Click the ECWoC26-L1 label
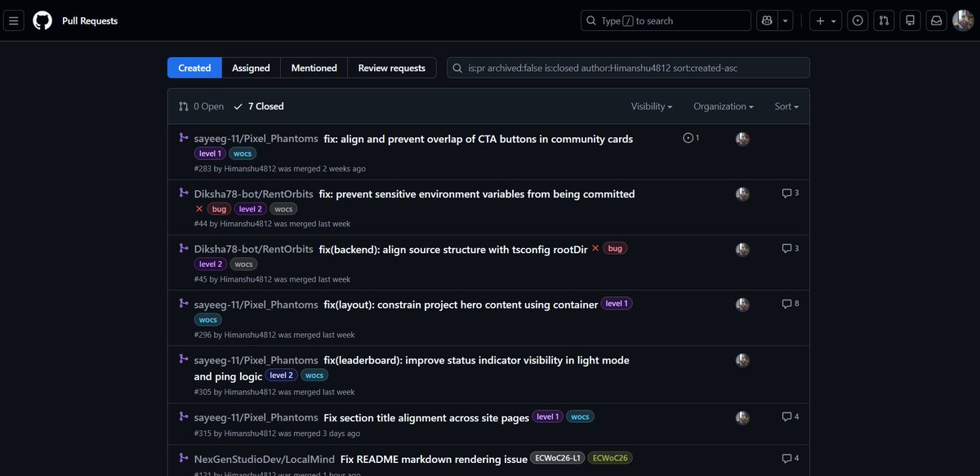Screen dimensions: 980x476 (557, 458)
